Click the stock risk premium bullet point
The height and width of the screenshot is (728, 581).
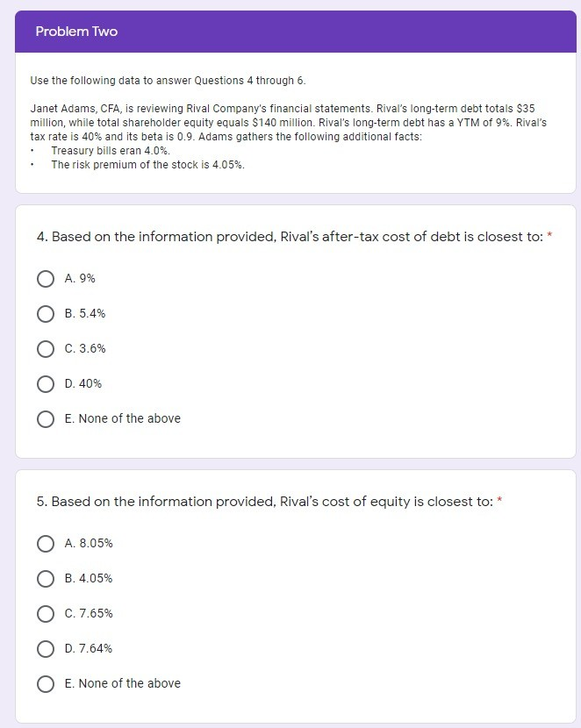[147, 164]
